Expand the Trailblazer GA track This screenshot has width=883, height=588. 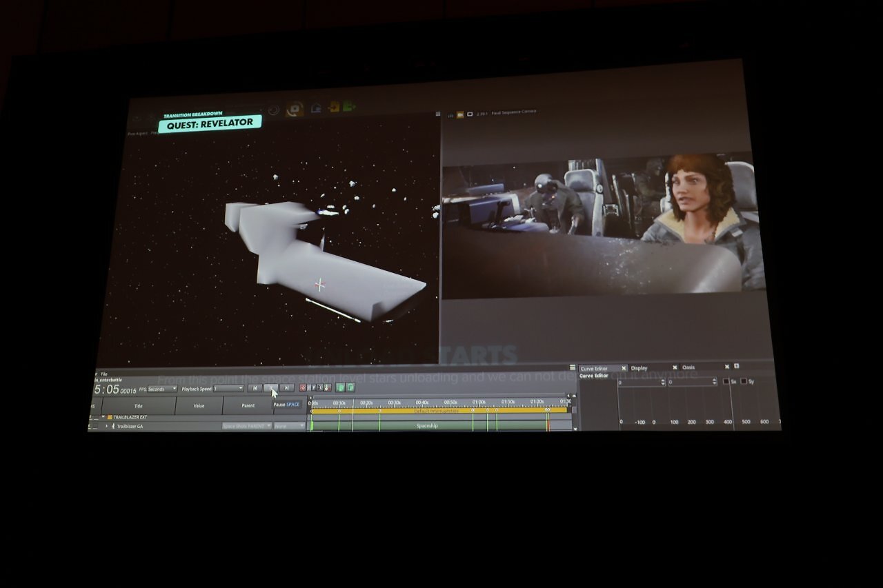pyautogui.click(x=107, y=426)
